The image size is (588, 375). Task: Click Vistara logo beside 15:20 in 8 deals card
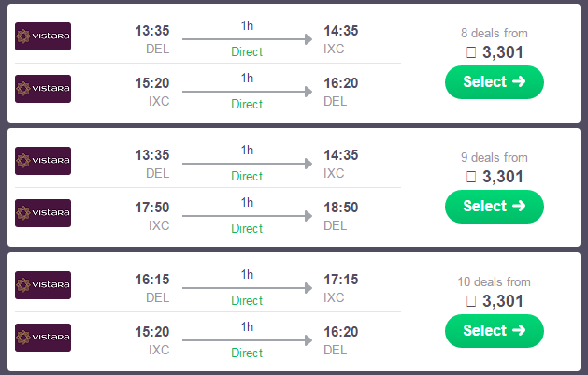click(43, 89)
